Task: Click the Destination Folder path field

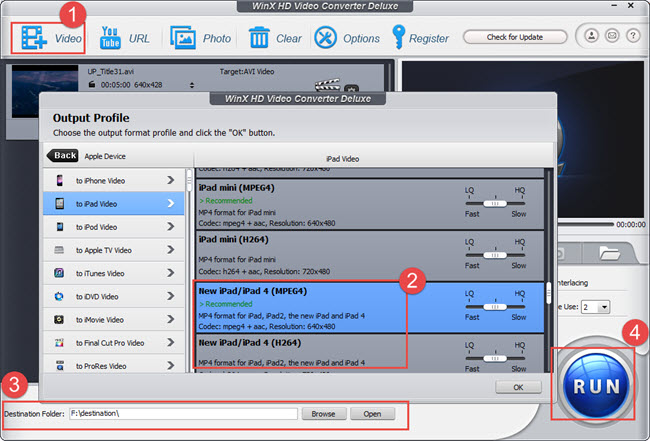Action: click(x=183, y=414)
